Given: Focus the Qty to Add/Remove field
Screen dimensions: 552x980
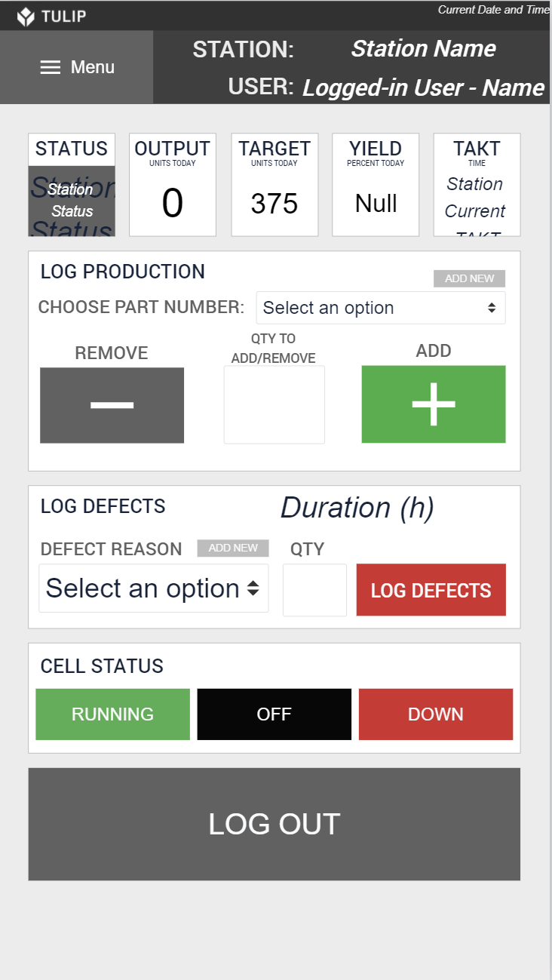Looking at the screenshot, I should pos(274,404).
